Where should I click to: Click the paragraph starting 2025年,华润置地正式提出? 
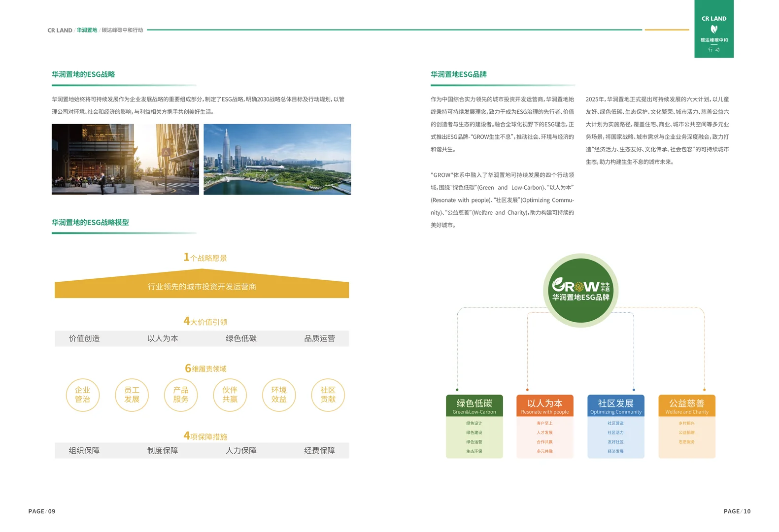[657, 131]
